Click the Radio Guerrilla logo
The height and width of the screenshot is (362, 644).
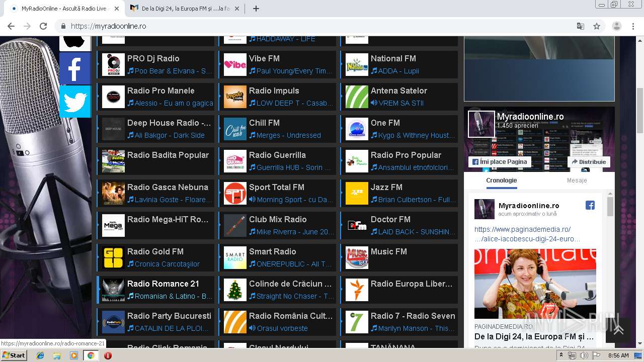click(x=235, y=161)
